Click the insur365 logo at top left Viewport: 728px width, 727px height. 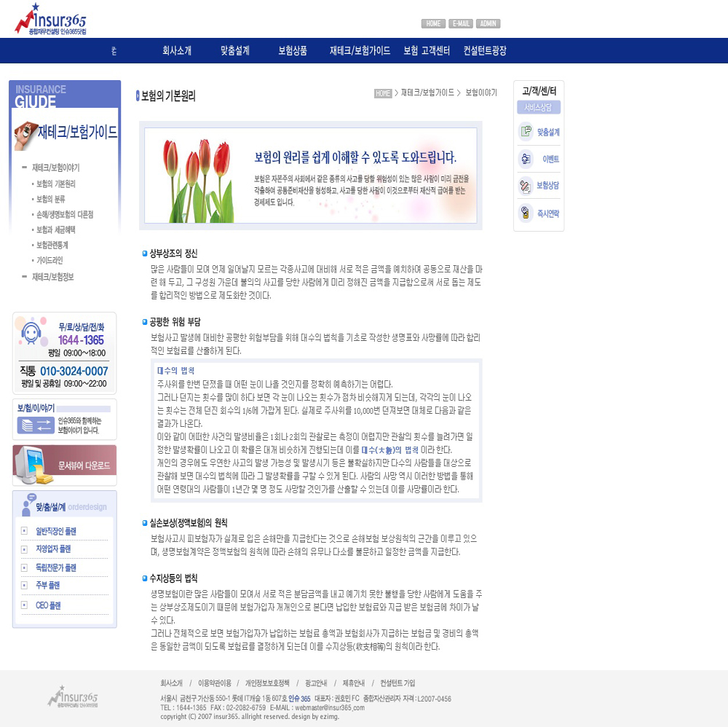coord(50,20)
